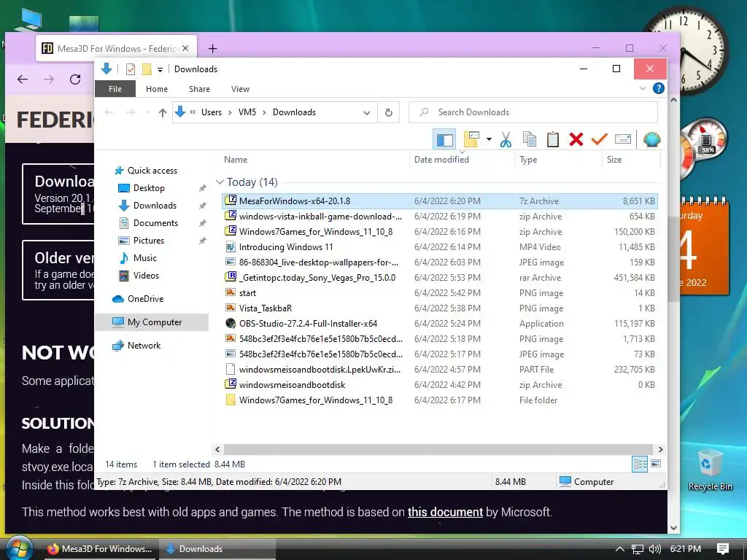Open recent locations dropdown arrow
The image size is (747, 560).
(x=147, y=112)
